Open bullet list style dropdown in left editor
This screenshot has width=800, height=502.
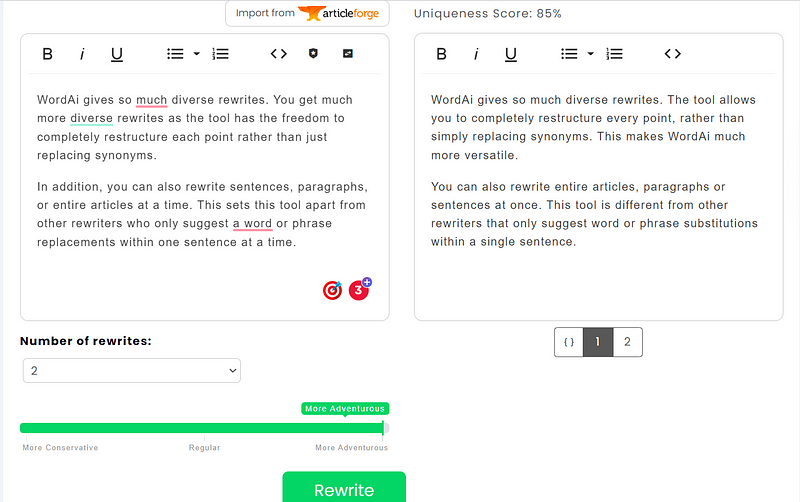click(196, 54)
